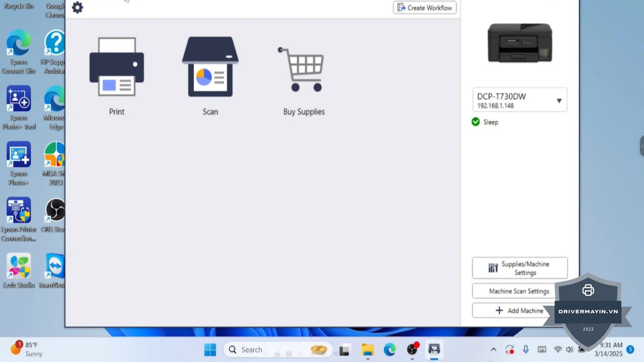Open OBS Studio from the taskbar
The width and height of the screenshot is (644, 362).
[413, 349]
